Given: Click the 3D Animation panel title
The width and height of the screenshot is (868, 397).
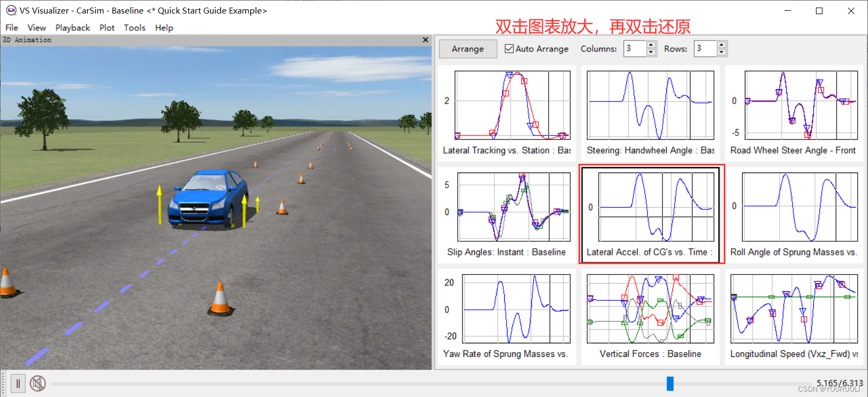Looking at the screenshot, I should click(x=27, y=40).
